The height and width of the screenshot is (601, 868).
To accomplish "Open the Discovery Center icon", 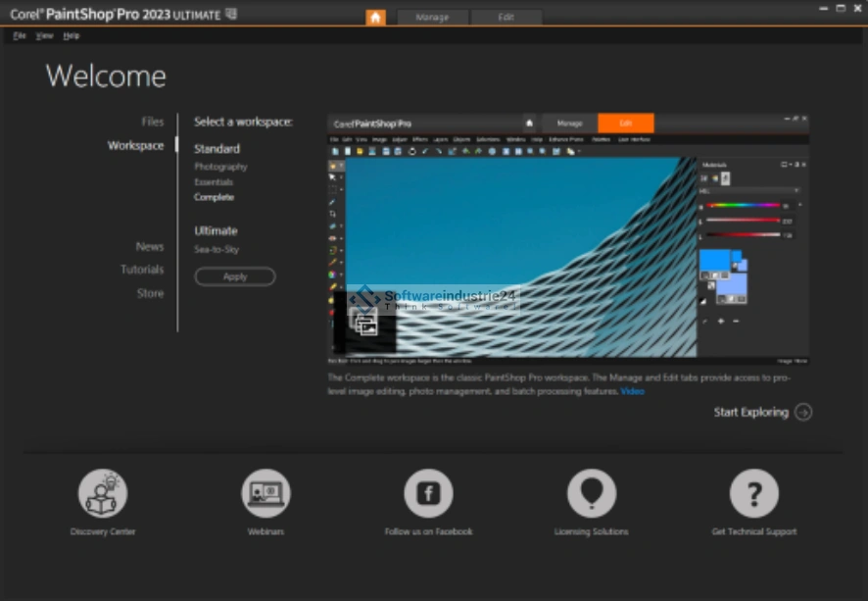I will [103, 493].
